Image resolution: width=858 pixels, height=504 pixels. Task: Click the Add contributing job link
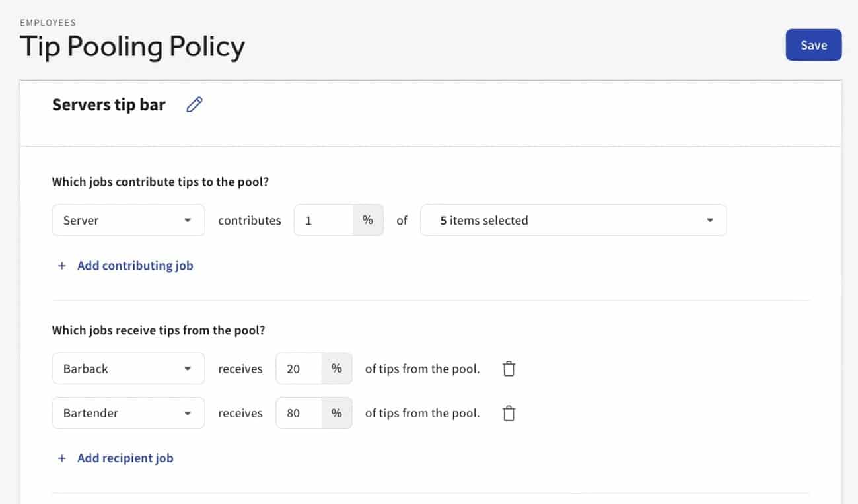[x=135, y=265]
